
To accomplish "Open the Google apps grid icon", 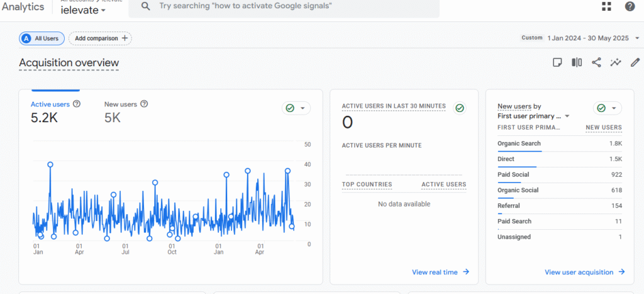I will [x=606, y=6].
